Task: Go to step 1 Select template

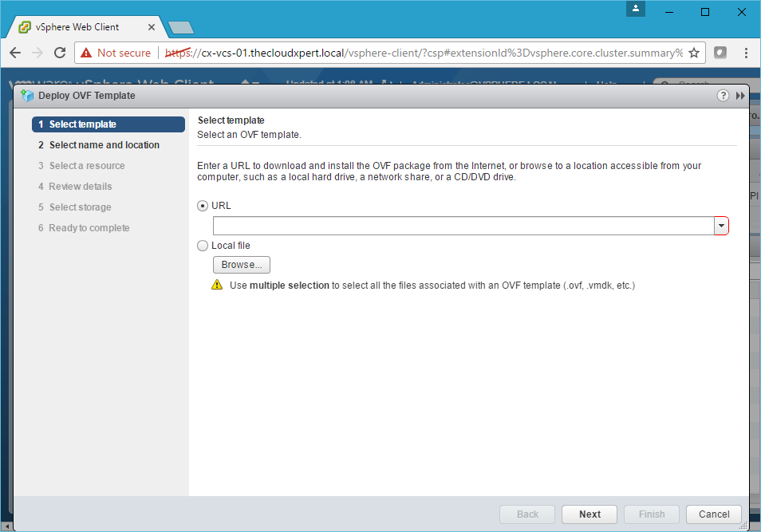Action: click(x=82, y=124)
